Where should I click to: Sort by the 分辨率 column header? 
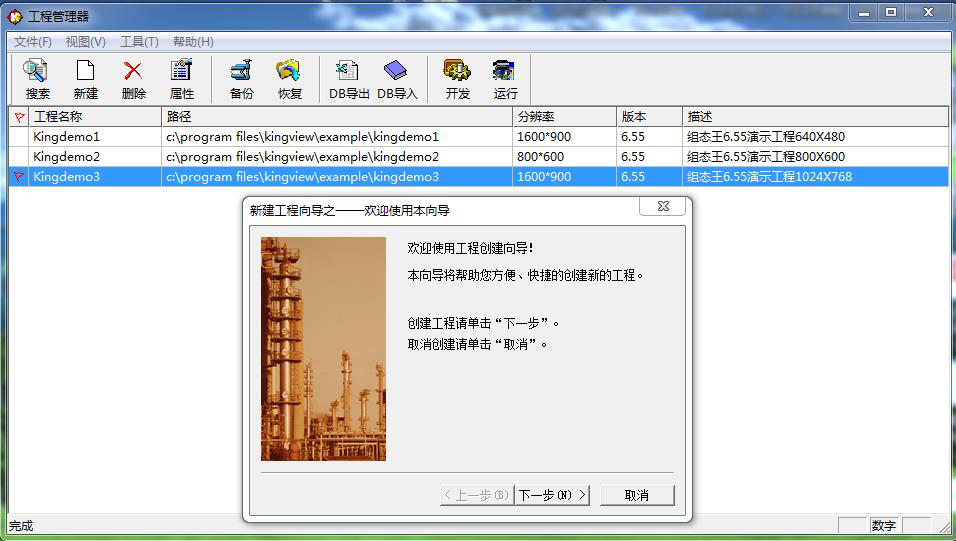coord(564,116)
